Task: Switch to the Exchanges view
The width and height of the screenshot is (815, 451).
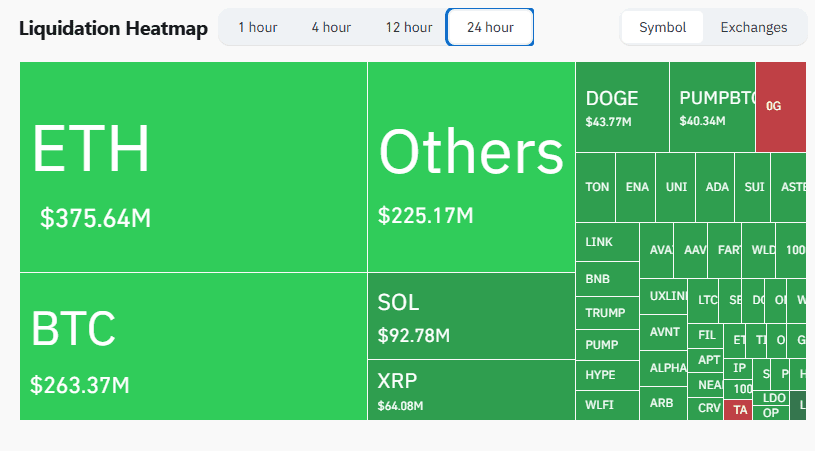Action: 754,27
